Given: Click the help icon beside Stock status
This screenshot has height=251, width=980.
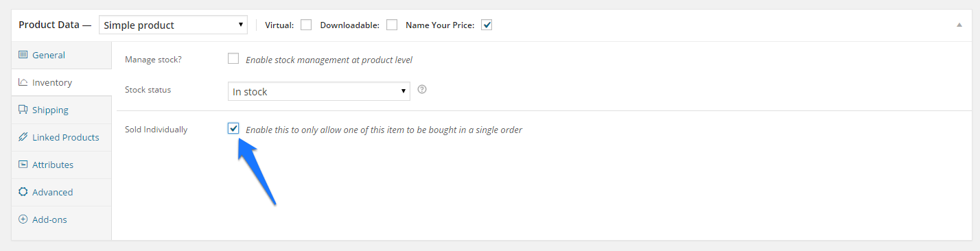Looking at the screenshot, I should point(422,89).
